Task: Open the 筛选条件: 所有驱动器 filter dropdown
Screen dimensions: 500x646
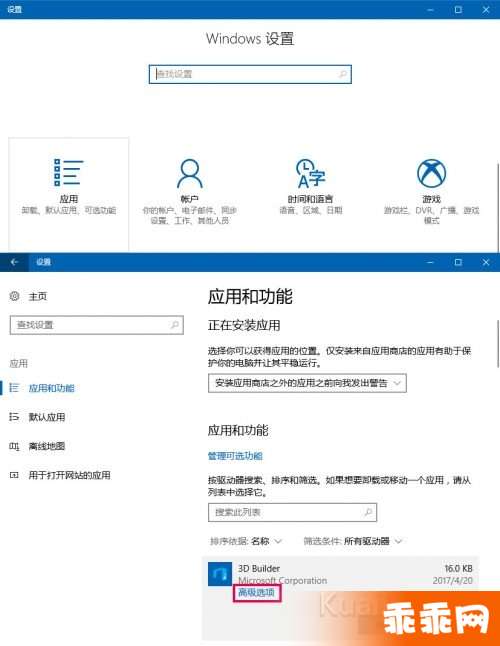Action: click(353, 541)
